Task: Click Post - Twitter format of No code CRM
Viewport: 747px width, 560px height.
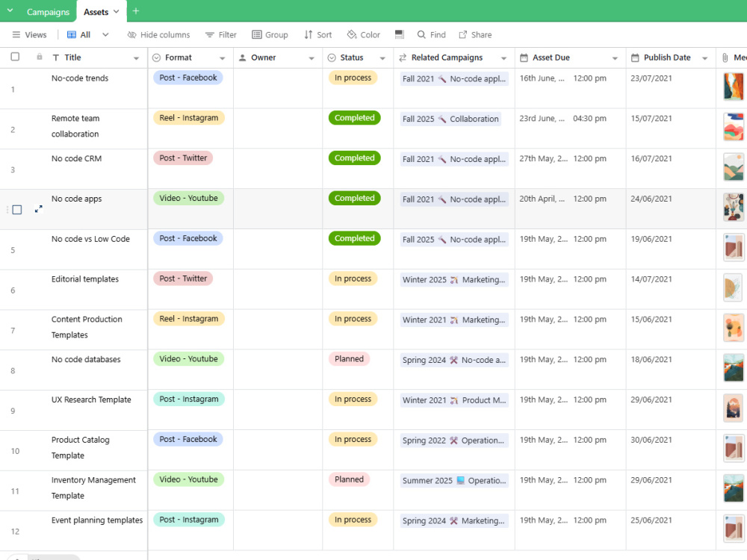Action: coord(184,158)
